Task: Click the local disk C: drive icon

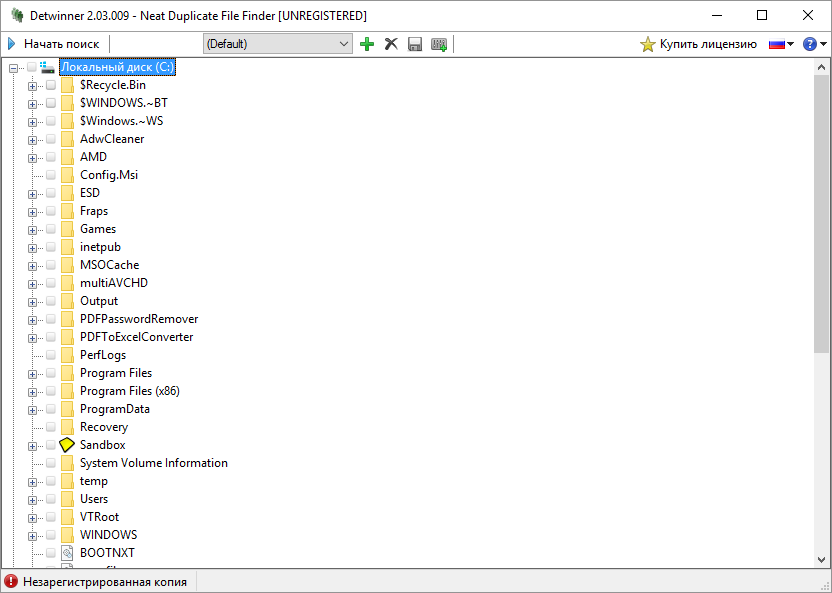Action: click(x=48, y=67)
